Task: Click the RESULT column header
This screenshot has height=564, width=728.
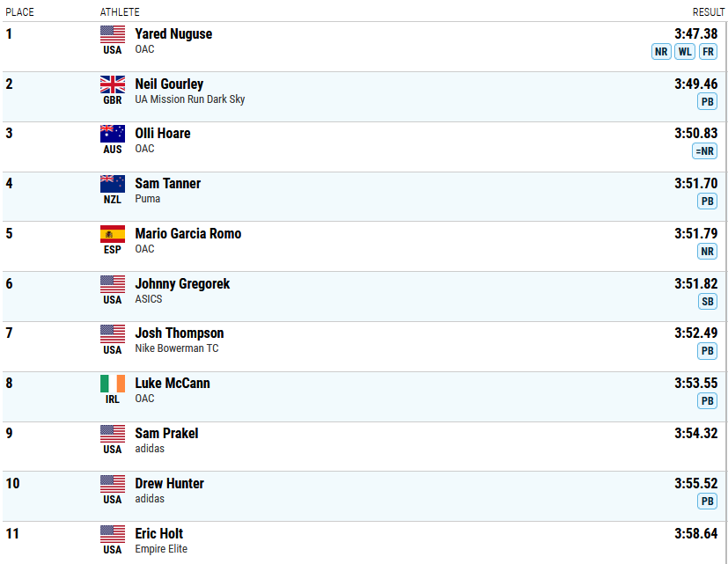Action: [x=709, y=12]
